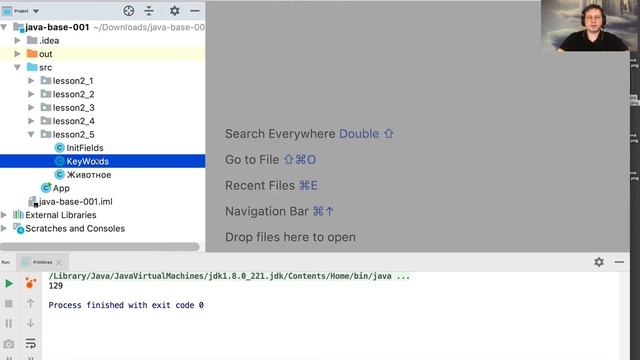This screenshot has height=360, width=640.
Task: Select the lesson2_4 package
Action: click(x=73, y=121)
